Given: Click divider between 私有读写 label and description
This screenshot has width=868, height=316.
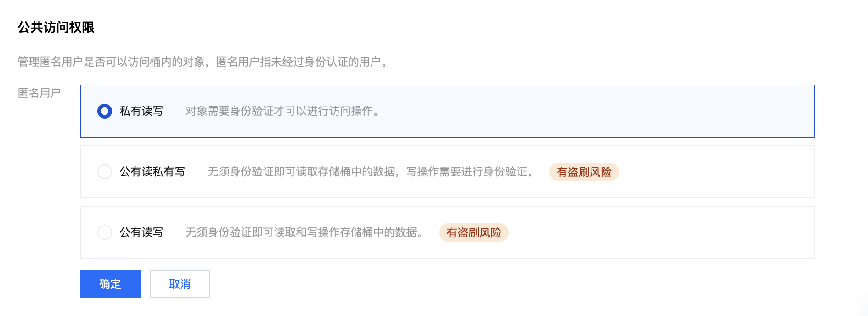Looking at the screenshot, I should click(175, 111).
